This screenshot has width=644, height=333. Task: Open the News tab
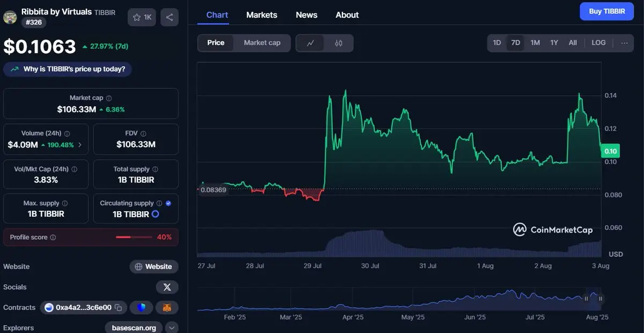pyautogui.click(x=306, y=15)
